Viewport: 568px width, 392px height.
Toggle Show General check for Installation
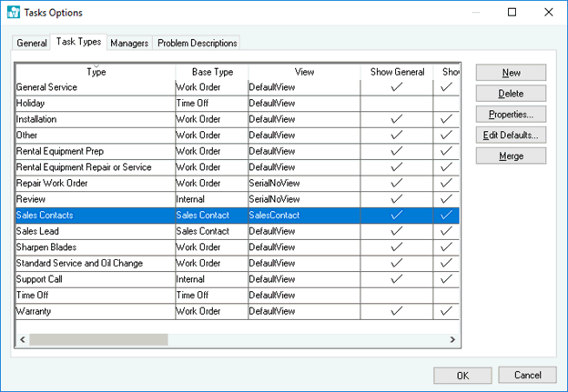(397, 119)
